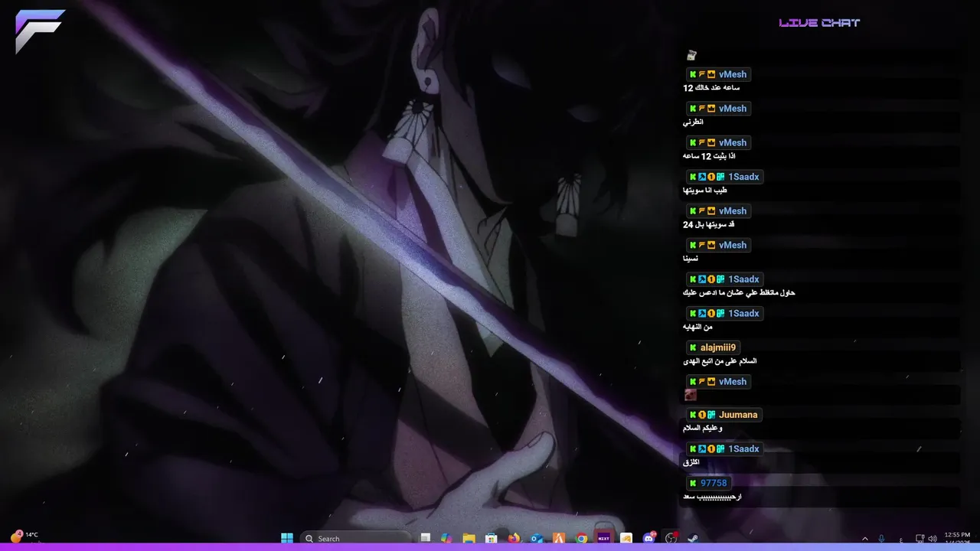The width and height of the screenshot is (980, 551).
Task: Open the Windows Start menu
Action: (287, 539)
